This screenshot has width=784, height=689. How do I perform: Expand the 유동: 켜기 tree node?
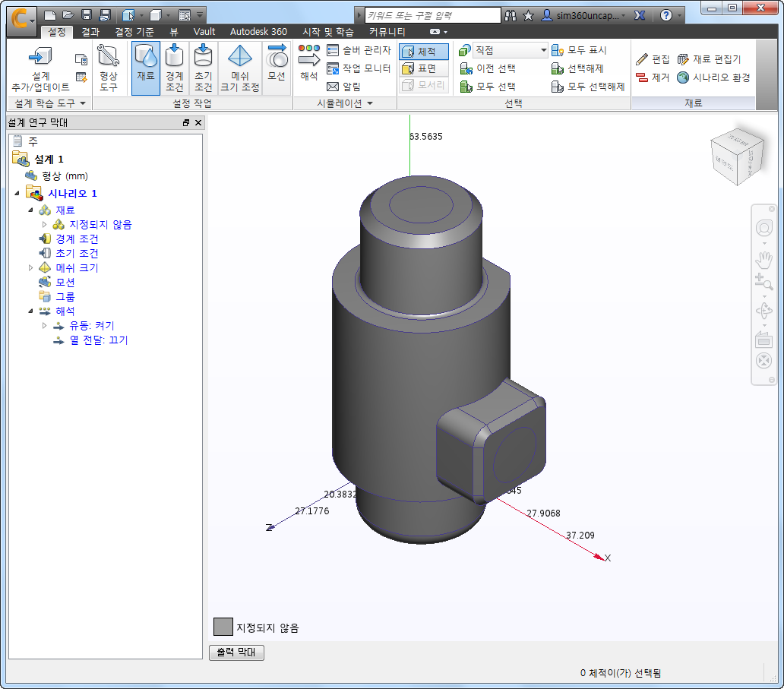[44, 325]
